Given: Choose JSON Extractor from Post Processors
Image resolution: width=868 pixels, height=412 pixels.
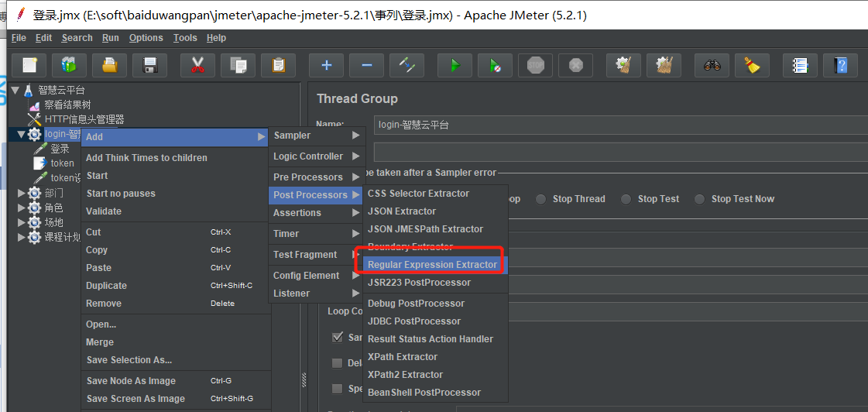Looking at the screenshot, I should tap(435, 211).
